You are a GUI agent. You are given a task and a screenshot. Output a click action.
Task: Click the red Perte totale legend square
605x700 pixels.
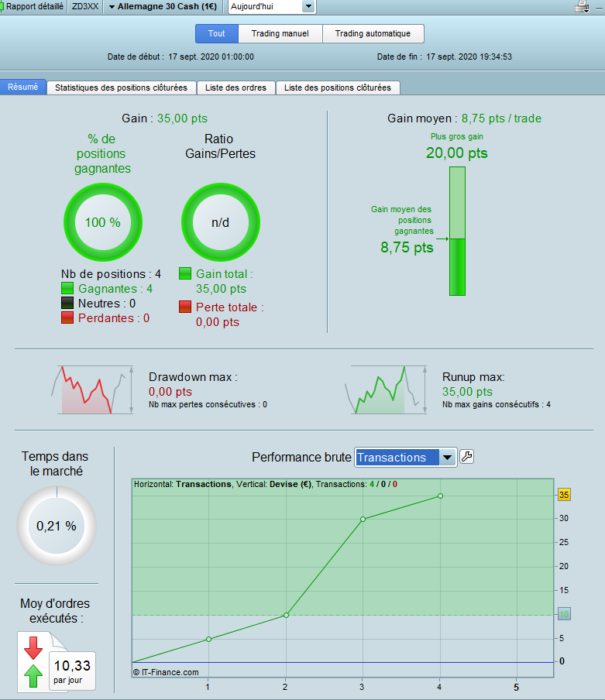click(x=185, y=307)
